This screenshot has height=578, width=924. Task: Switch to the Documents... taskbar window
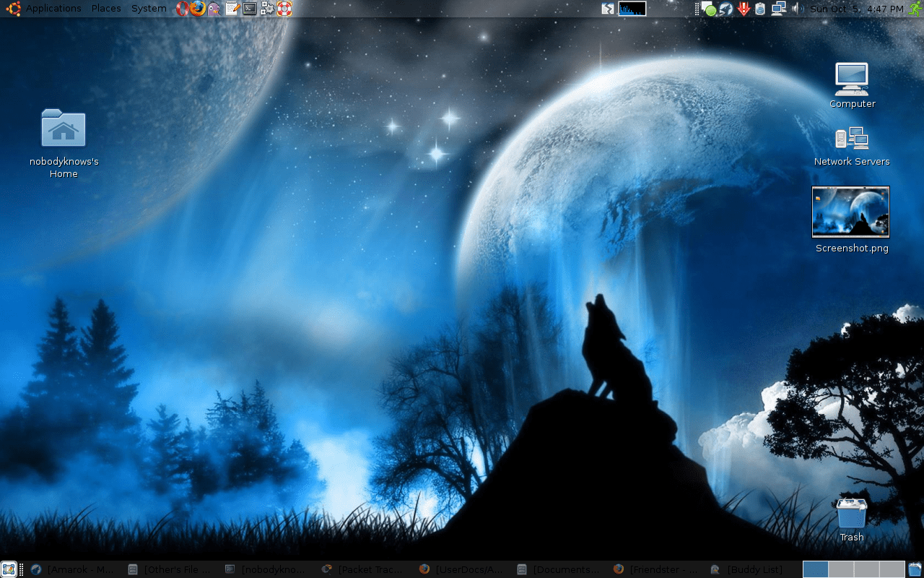(558, 569)
